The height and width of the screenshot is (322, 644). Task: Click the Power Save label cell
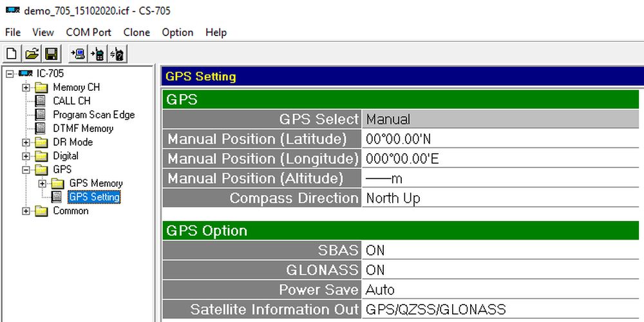[x=262, y=290]
